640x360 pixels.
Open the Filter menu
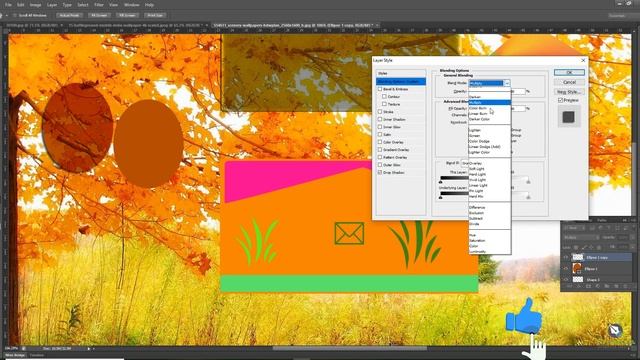[99, 5]
